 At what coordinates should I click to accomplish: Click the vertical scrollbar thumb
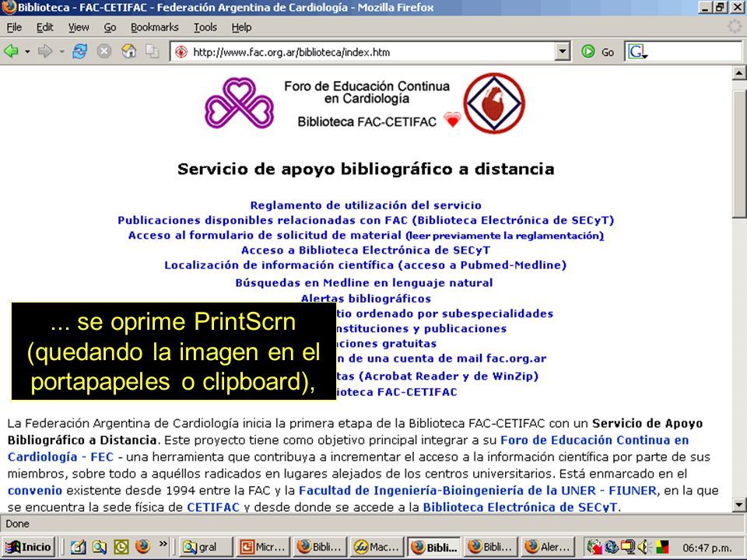739,152
